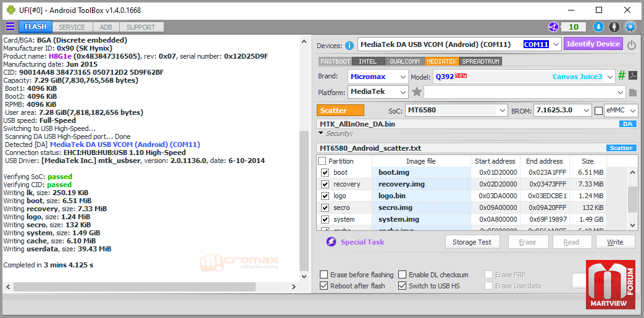
Task: Click the Storage Test button
Action: tap(472, 242)
